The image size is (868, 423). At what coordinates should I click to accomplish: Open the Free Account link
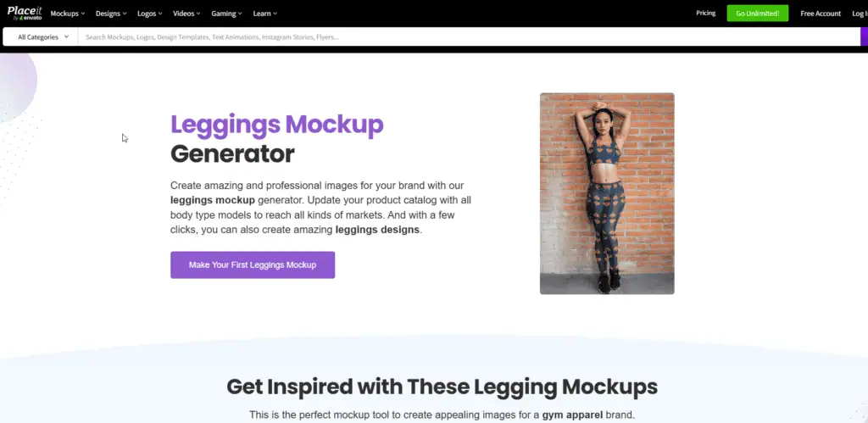coord(821,14)
